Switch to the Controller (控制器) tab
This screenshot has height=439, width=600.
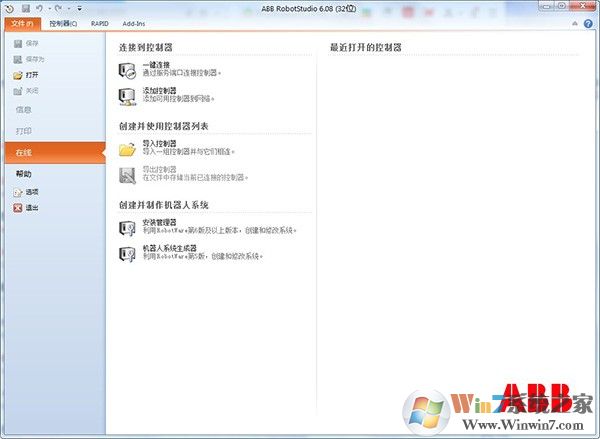[63, 22]
